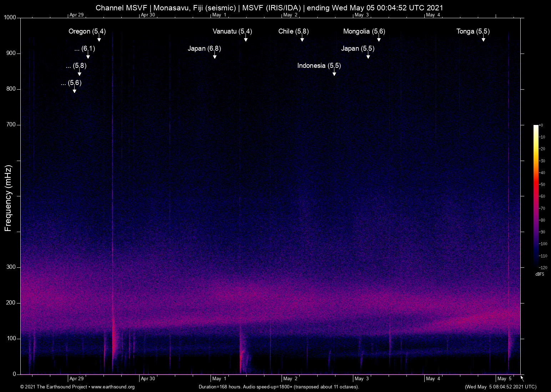Open the www.earthsound.org copyright link
Screen dimensions: 551x392
(x=113, y=387)
